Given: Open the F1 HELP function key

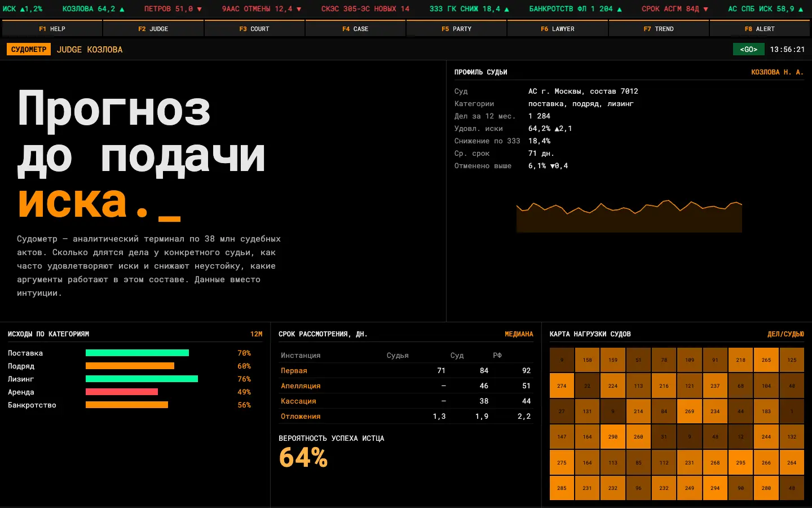Looking at the screenshot, I should point(52,28).
